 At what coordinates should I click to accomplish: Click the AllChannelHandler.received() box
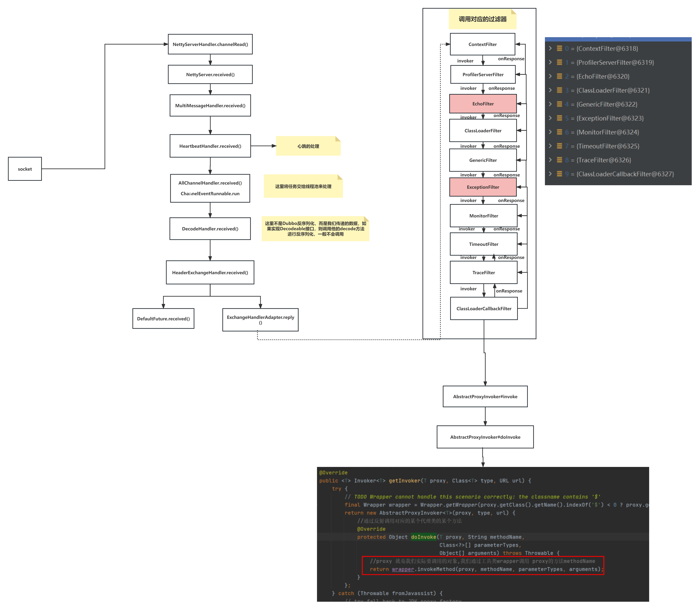210,188
